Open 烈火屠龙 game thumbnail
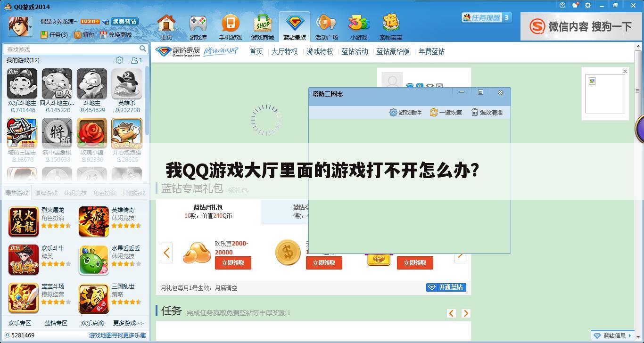Screen dimensions: 644x343 [24, 221]
